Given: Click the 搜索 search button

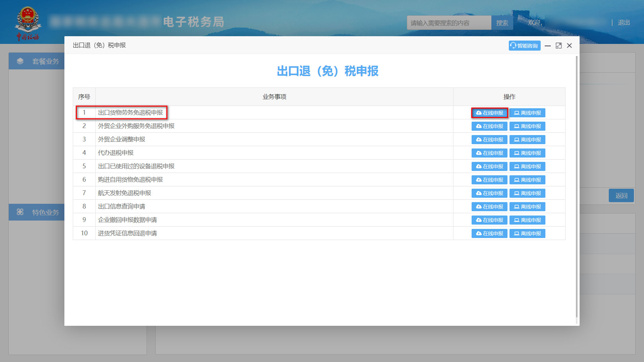Looking at the screenshot, I should click(x=502, y=22).
